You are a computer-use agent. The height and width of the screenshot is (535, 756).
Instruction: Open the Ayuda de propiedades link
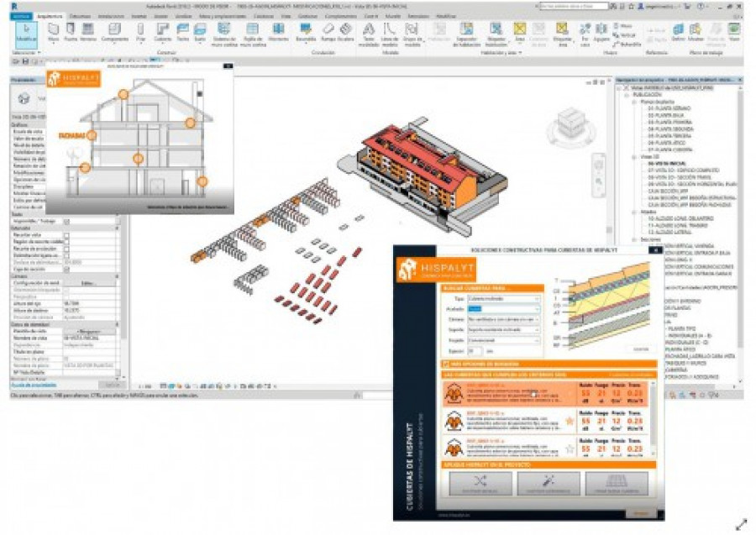[34, 385]
